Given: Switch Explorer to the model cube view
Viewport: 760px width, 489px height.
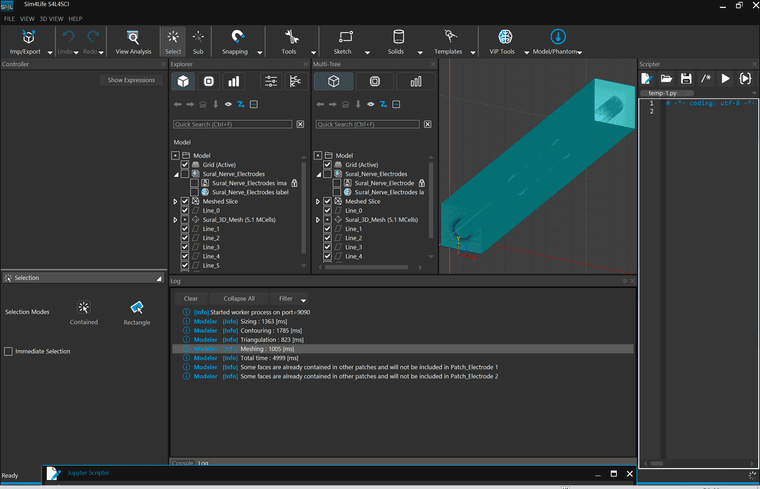Looking at the screenshot, I should pos(183,81).
